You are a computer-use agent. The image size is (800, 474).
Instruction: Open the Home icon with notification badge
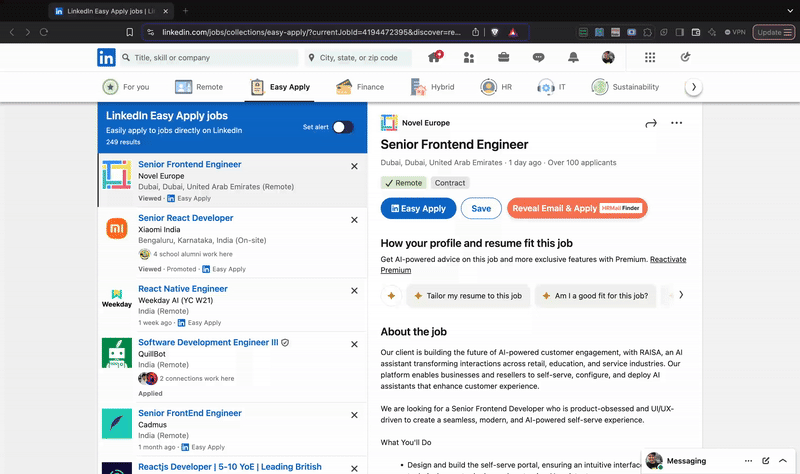pos(435,57)
